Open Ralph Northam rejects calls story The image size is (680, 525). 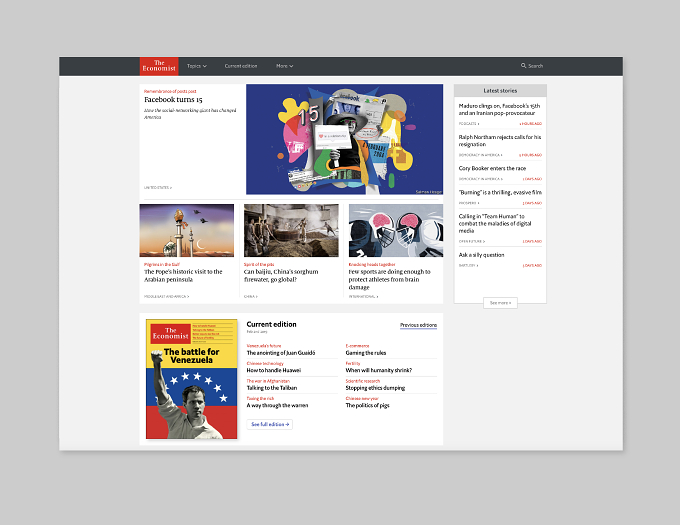coord(500,140)
